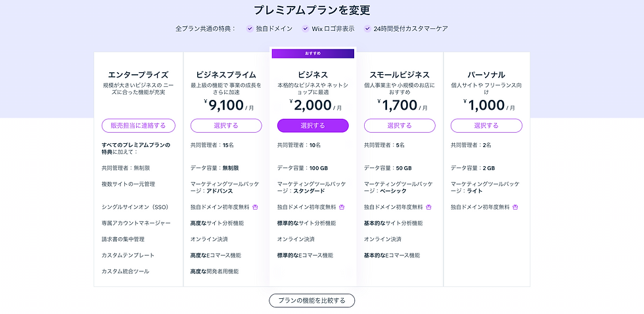The height and width of the screenshot is (314, 644).
Task: Click シングルサインオン（SSO） feature text
Action: pos(135,207)
